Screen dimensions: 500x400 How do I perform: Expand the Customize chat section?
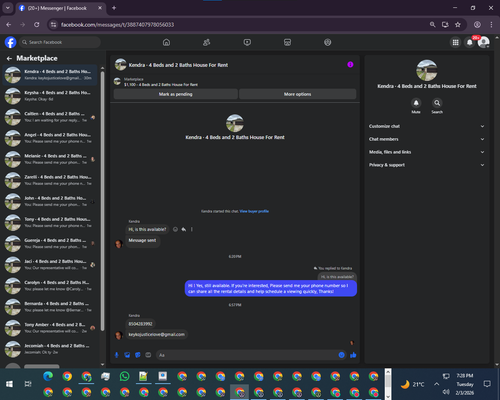click(x=427, y=126)
